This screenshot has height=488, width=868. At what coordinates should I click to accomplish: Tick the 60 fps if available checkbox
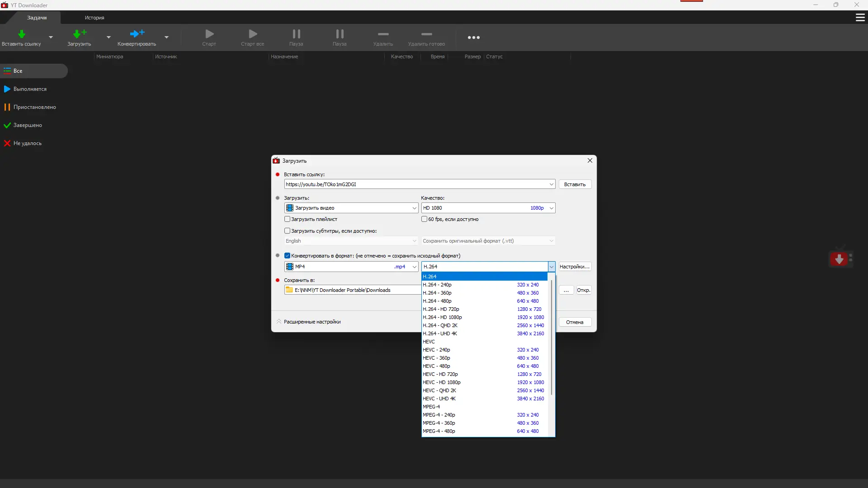(424, 219)
